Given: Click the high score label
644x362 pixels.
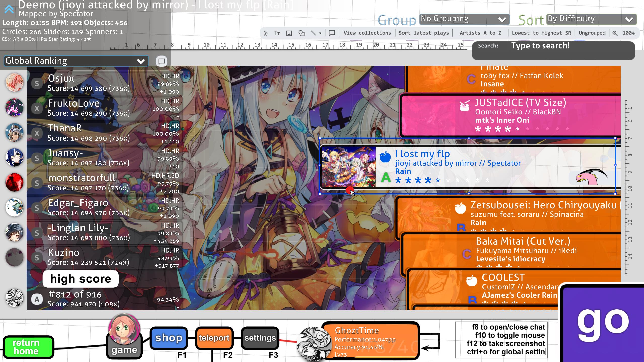Looking at the screenshot, I should [80, 279].
